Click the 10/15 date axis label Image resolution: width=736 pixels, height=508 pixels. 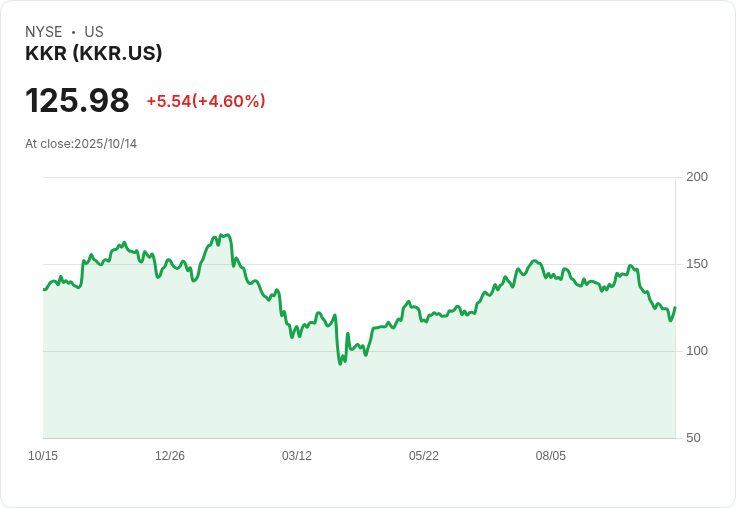(43, 456)
